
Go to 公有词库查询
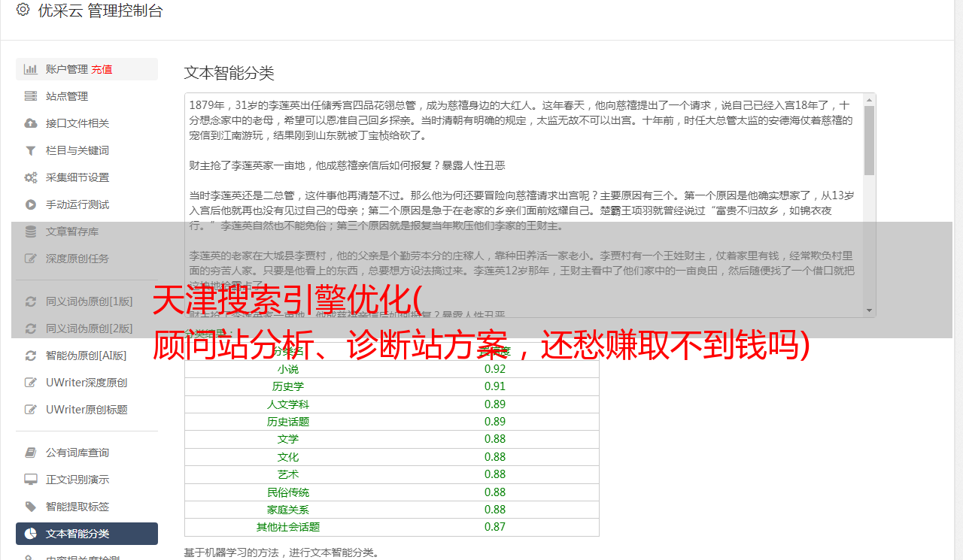tap(87, 453)
